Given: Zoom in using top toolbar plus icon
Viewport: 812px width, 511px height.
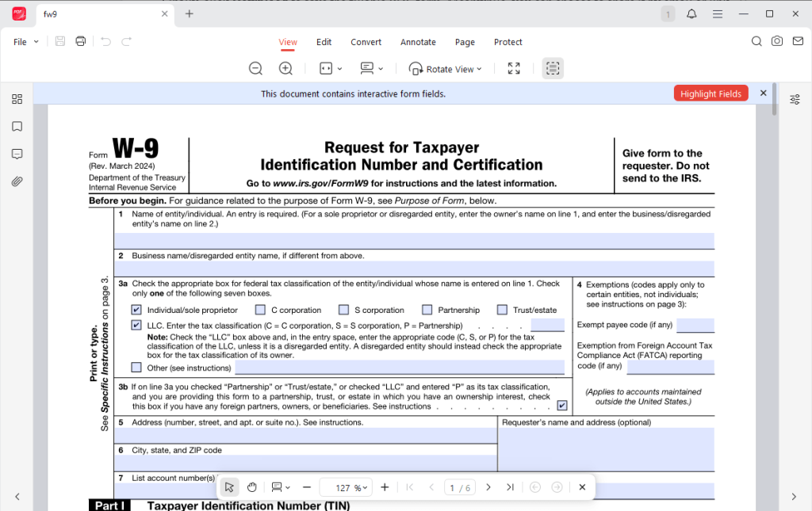Looking at the screenshot, I should point(285,68).
